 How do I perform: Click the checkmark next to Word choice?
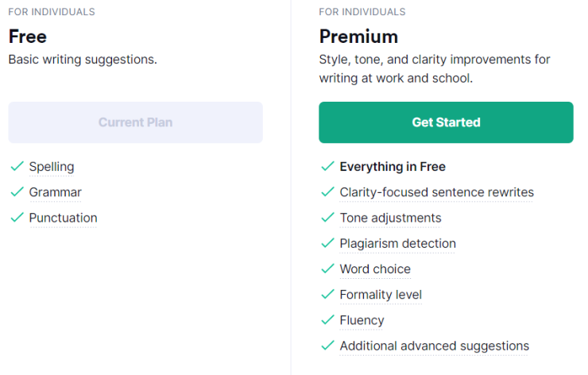(x=327, y=269)
